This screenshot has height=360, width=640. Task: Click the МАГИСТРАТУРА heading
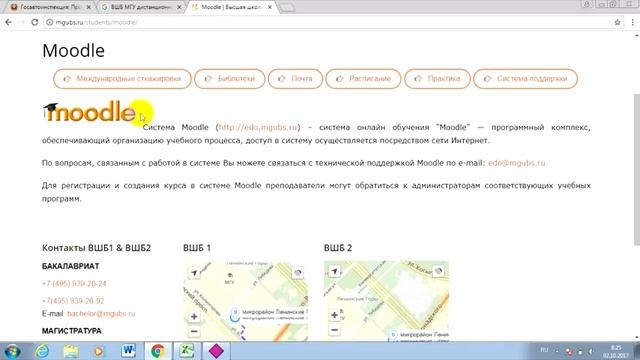(71, 331)
